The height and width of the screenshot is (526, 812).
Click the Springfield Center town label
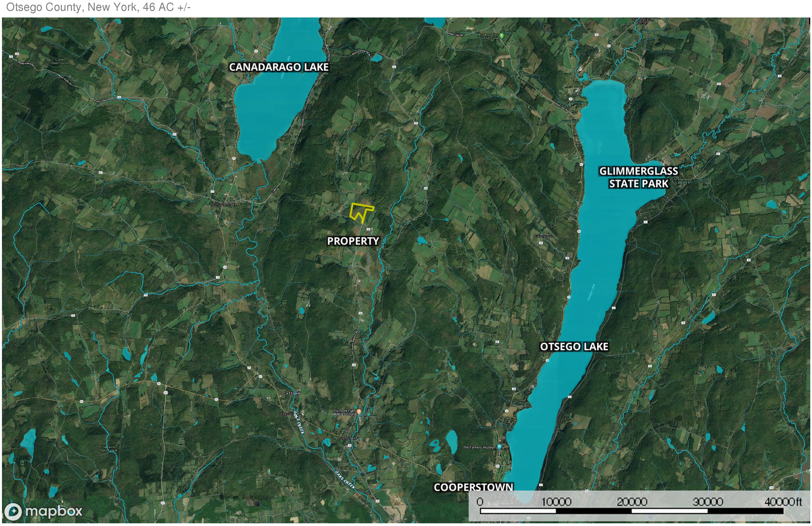click(642, 21)
